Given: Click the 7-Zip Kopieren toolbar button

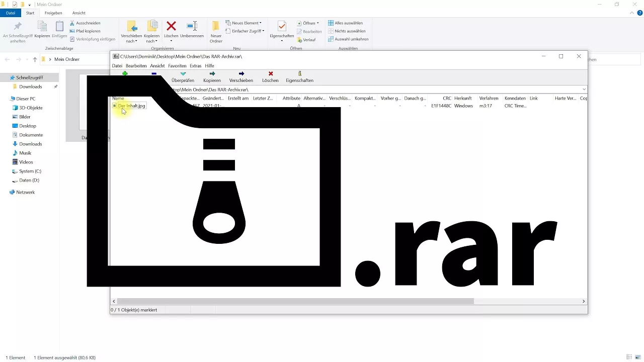Looking at the screenshot, I should pyautogui.click(x=212, y=77).
